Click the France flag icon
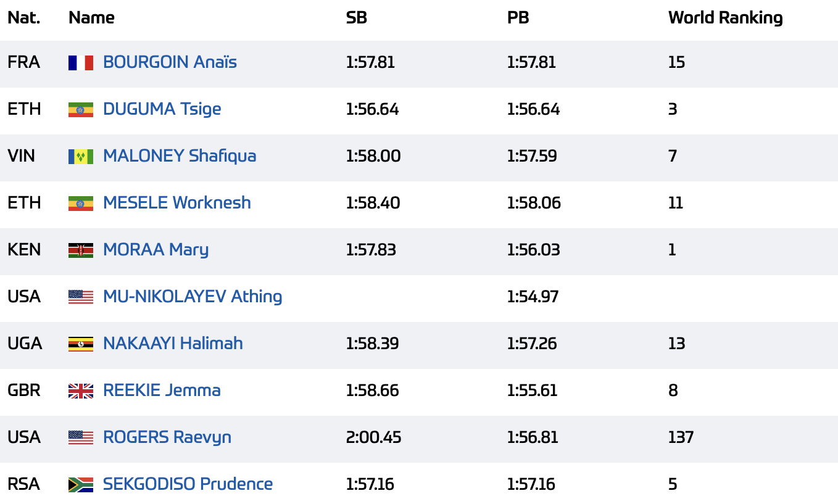 click(81, 62)
